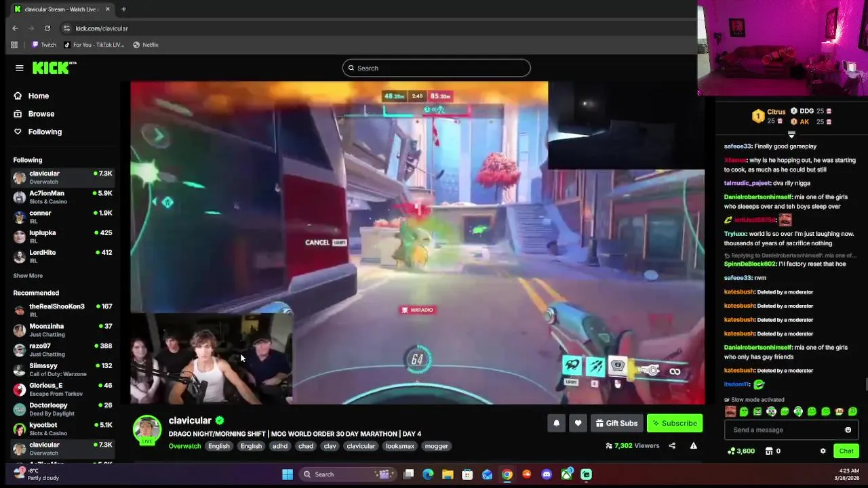Open recommended channel Moonzinha
This screenshot has width=868, height=488.
(x=62, y=330)
